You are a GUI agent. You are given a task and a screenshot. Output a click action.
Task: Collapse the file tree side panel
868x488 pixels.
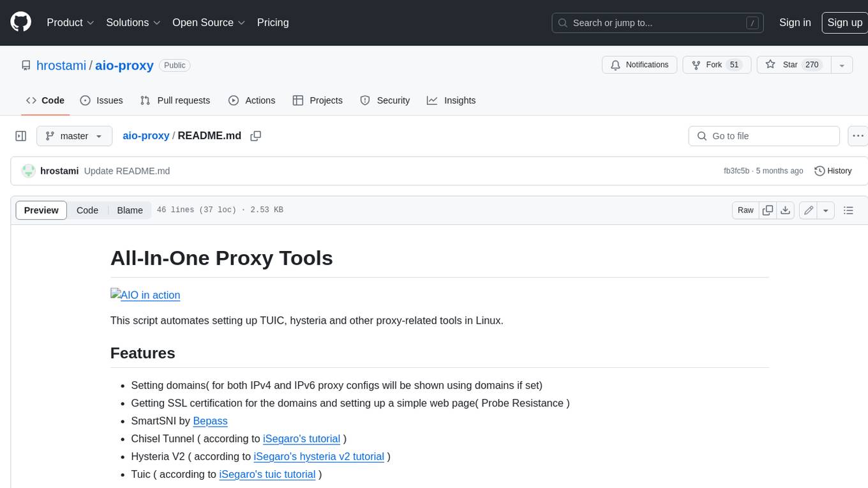click(21, 136)
